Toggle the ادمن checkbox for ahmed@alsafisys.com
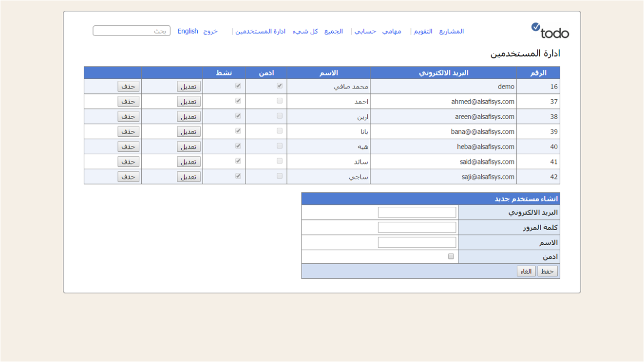The height and width of the screenshot is (362, 644). [280, 101]
